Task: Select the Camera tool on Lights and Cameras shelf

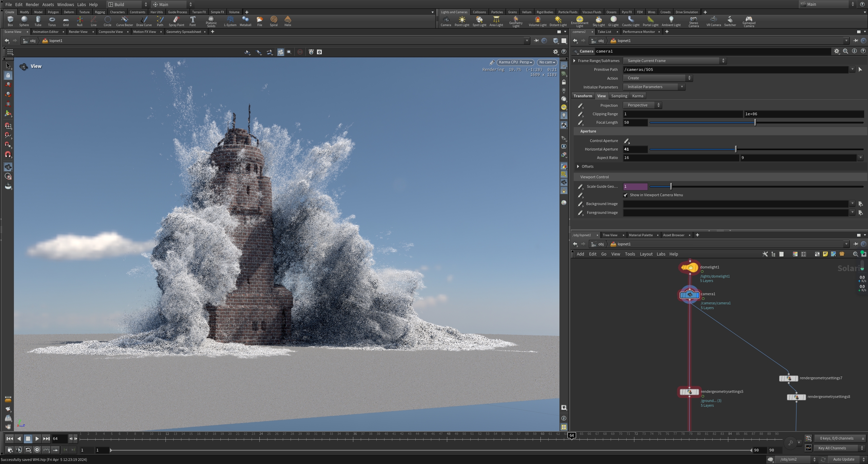Action: (446, 21)
